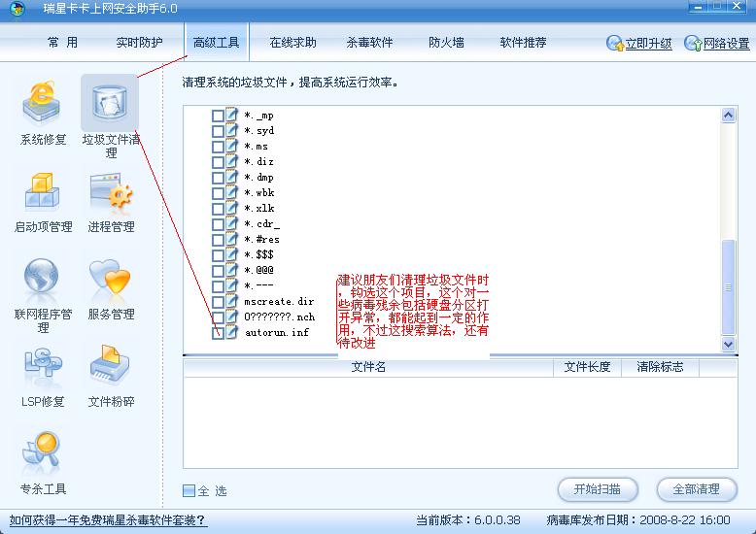Click the edit icon beside *.diz
The width and height of the screenshot is (756, 534).
tap(231, 161)
